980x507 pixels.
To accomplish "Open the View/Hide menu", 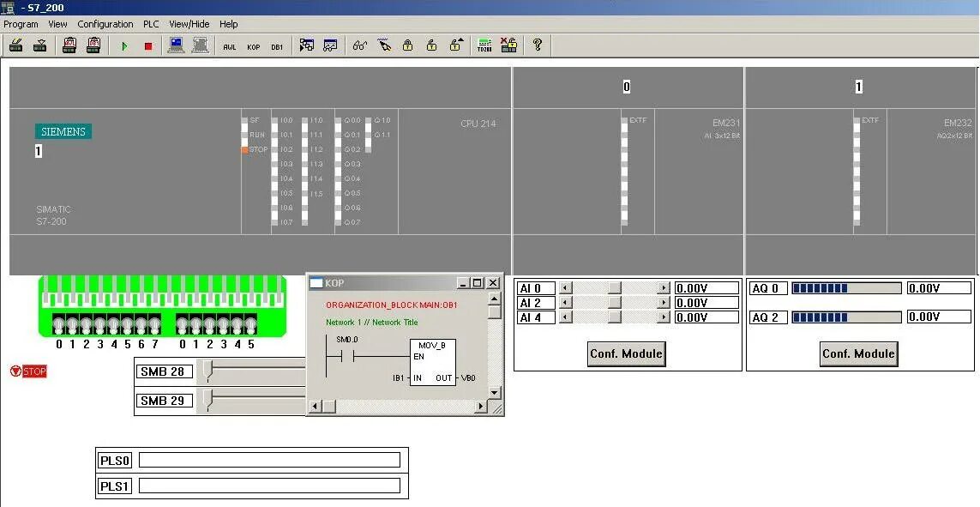I will pyautogui.click(x=189, y=24).
